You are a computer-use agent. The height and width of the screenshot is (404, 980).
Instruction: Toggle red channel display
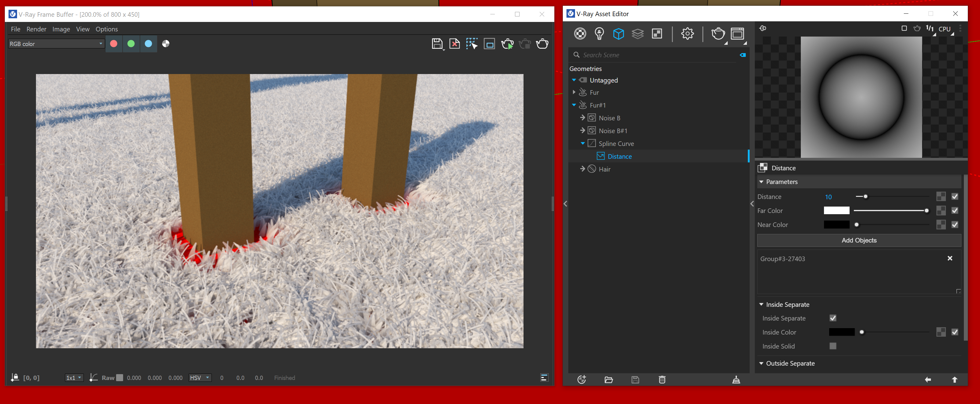(x=113, y=44)
